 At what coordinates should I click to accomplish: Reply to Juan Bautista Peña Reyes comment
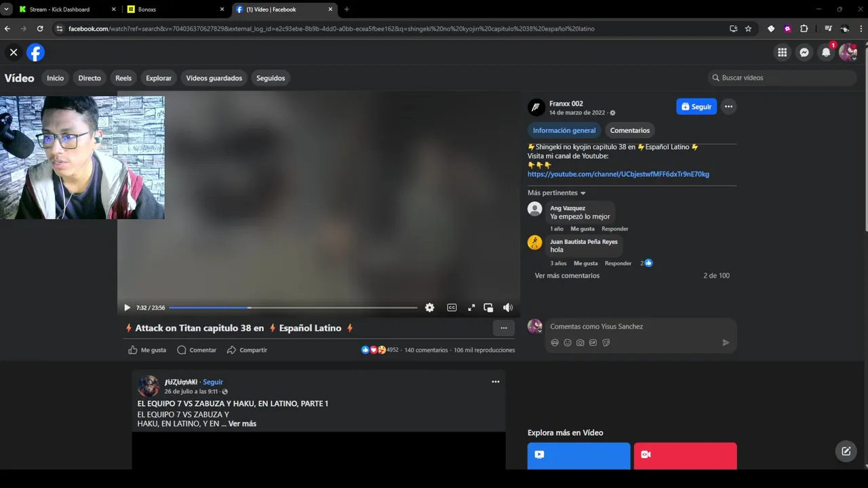(618, 263)
